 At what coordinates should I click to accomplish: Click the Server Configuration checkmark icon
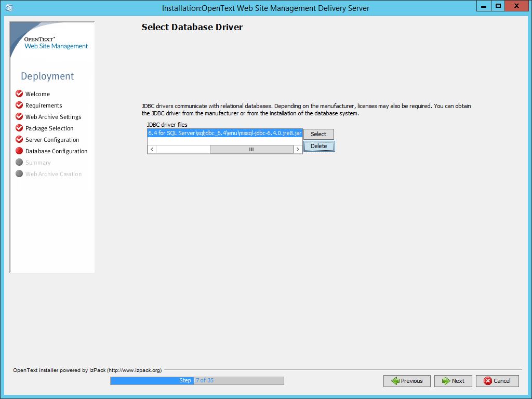tap(19, 139)
